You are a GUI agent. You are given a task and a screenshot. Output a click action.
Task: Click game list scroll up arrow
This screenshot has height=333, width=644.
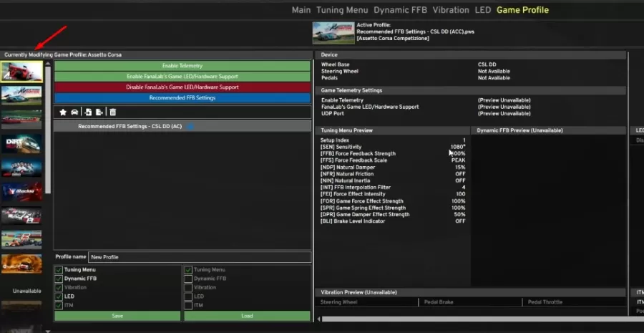(48, 64)
